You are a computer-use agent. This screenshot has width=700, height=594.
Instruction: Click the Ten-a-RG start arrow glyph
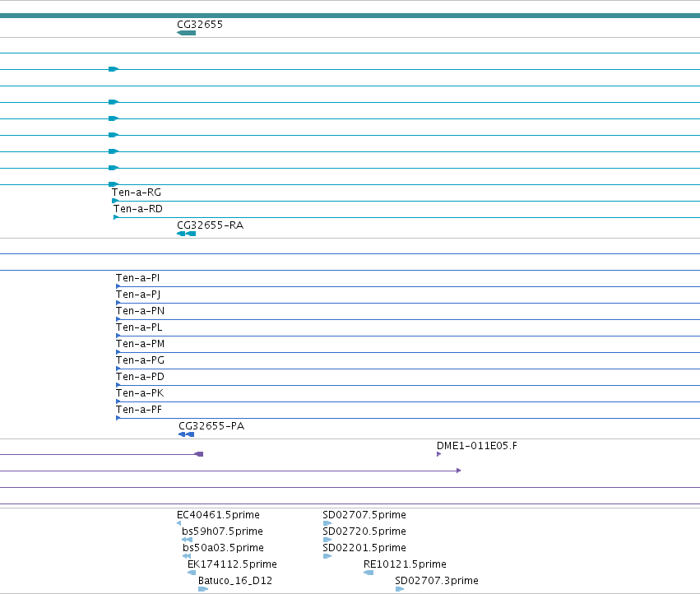pyautogui.click(x=115, y=201)
